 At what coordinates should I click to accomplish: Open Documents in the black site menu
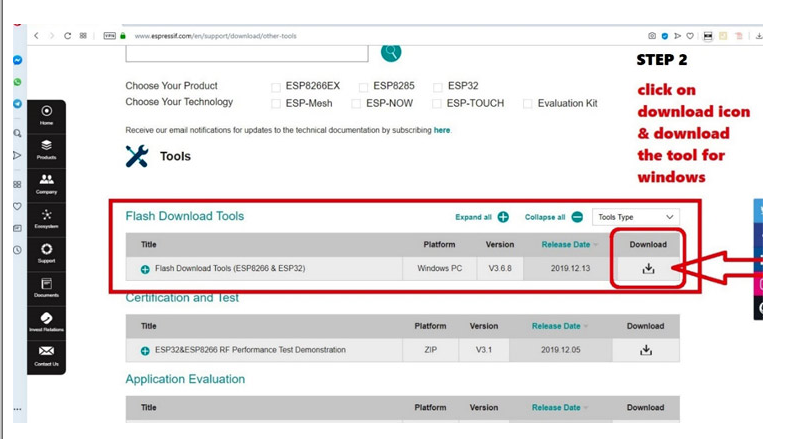[47, 288]
